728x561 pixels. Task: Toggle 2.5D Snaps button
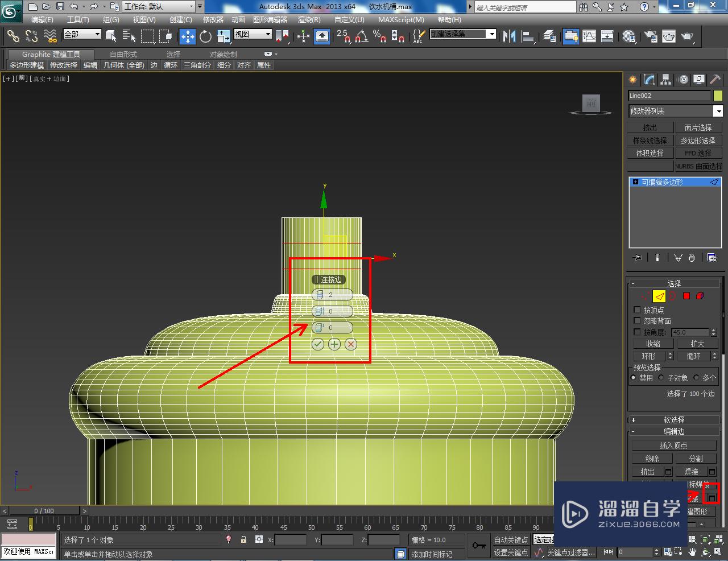click(x=343, y=36)
